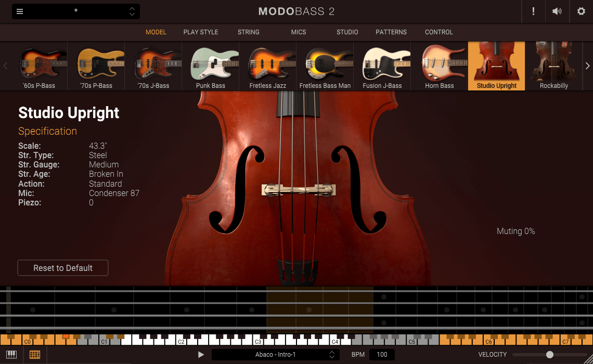Select the Fusion J-Bass model
593x364 pixels.
(382, 66)
